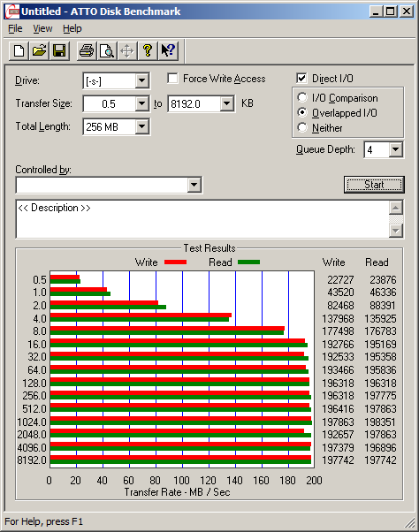
Task: Click the 1024.0 row label in chart
Action: click(32, 422)
